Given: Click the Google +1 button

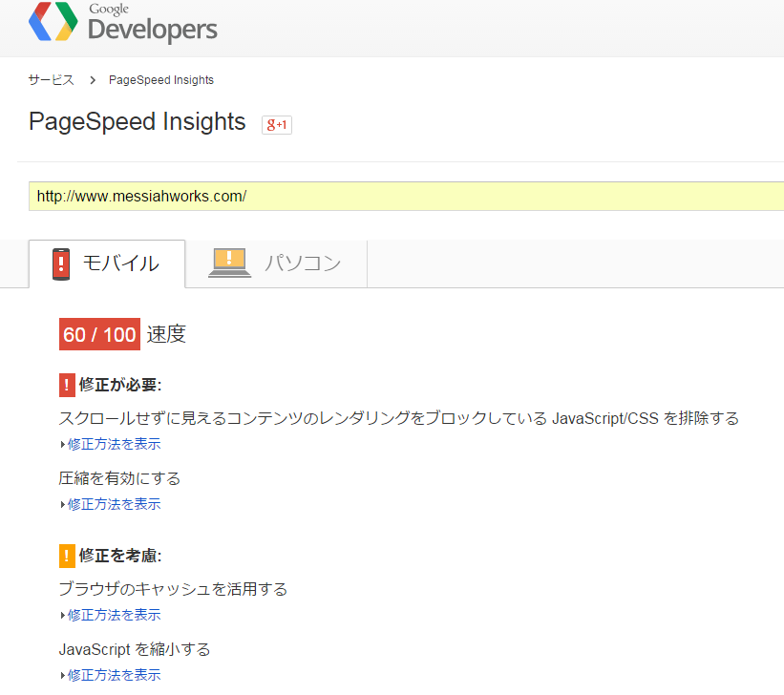Looking at the screenshot, I should [x=277, y=124].
